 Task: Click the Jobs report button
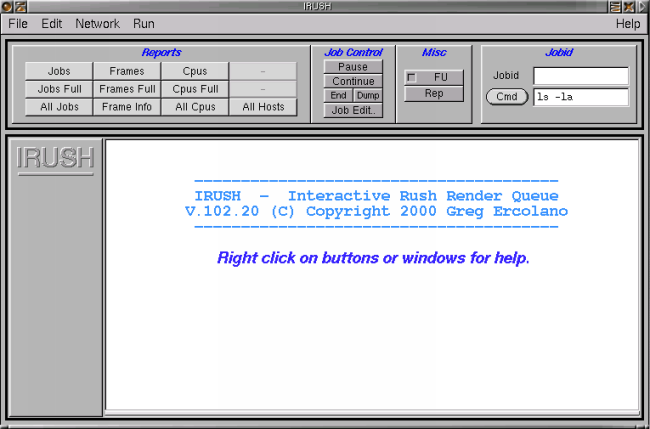point(59,71)
